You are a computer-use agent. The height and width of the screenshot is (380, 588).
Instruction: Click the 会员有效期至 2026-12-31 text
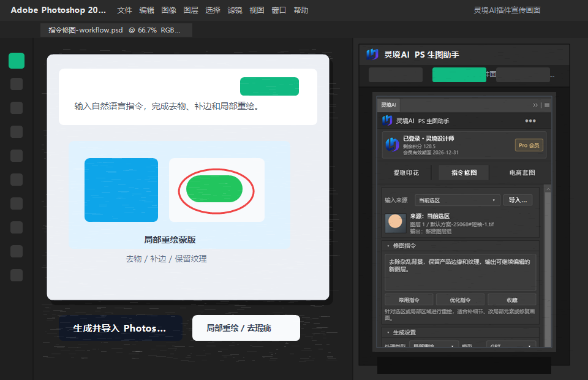pyautogui.click(x=431, y=153)
